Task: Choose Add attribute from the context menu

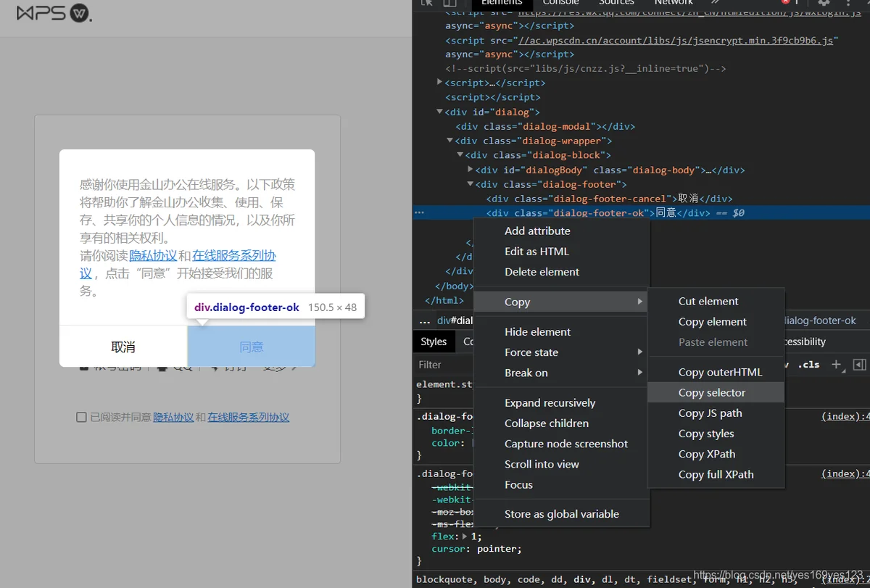Action: point(561,231)
